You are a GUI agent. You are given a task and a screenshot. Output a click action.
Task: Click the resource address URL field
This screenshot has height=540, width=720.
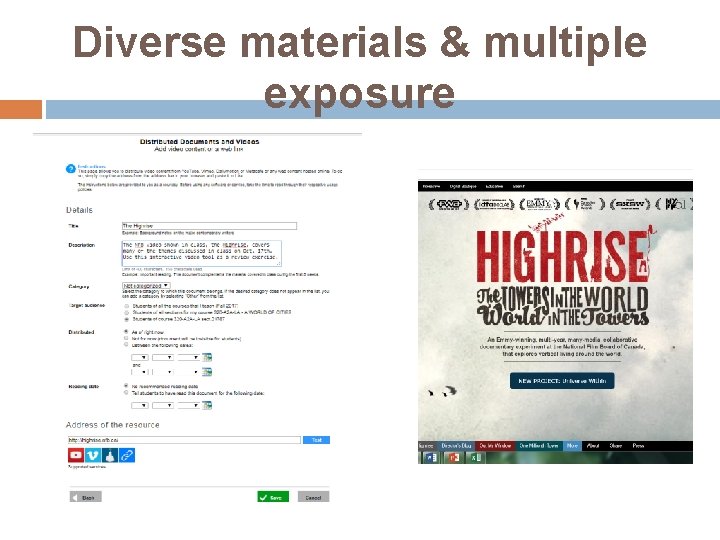pyautogui.click(x=184, y=440)
